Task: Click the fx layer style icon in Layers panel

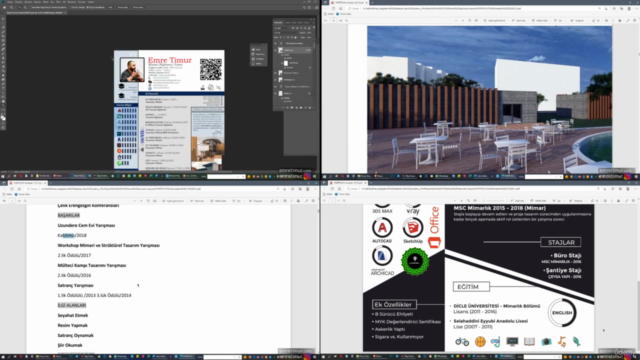Action: click(x=287, y=108)
